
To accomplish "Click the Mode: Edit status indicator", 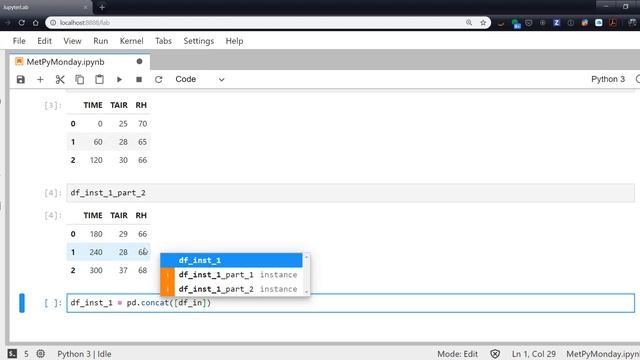I will pos(458,354).
